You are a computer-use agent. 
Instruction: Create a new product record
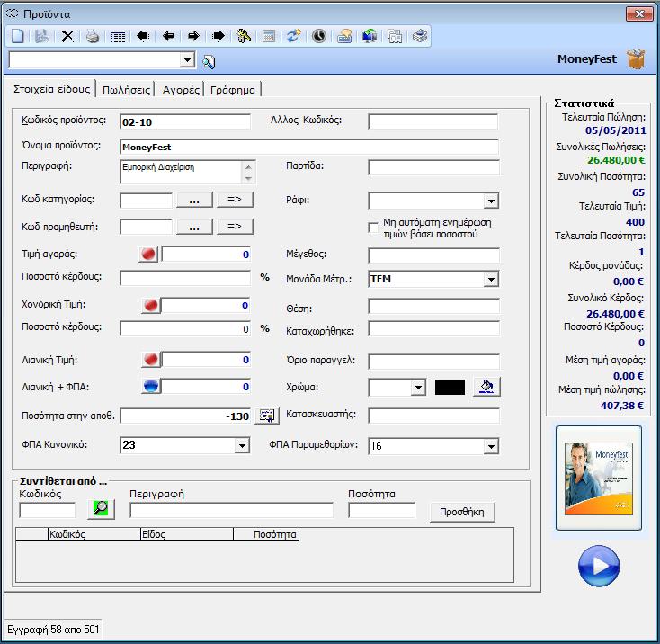pyautogui.click(x=18, y=36)
